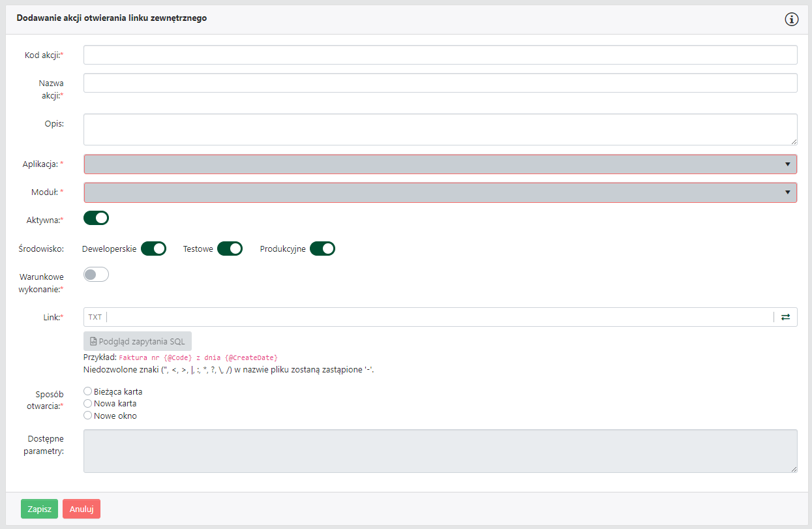Expand the Moduł dropdown
Screen dimensions: 812x529
point(440,192)
